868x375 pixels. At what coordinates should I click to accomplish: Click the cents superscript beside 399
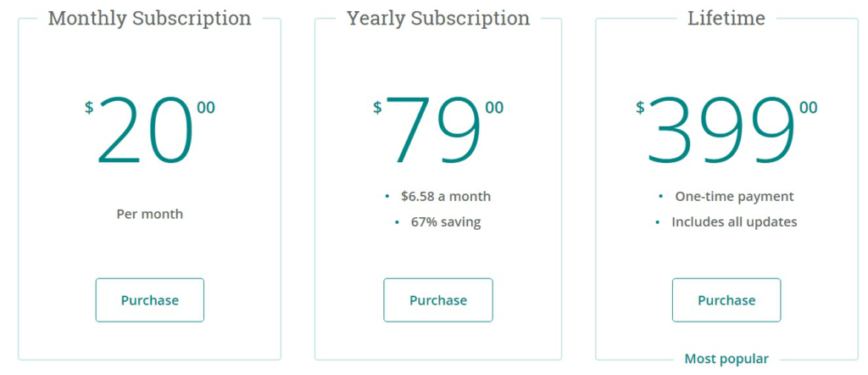click(808, 108)
